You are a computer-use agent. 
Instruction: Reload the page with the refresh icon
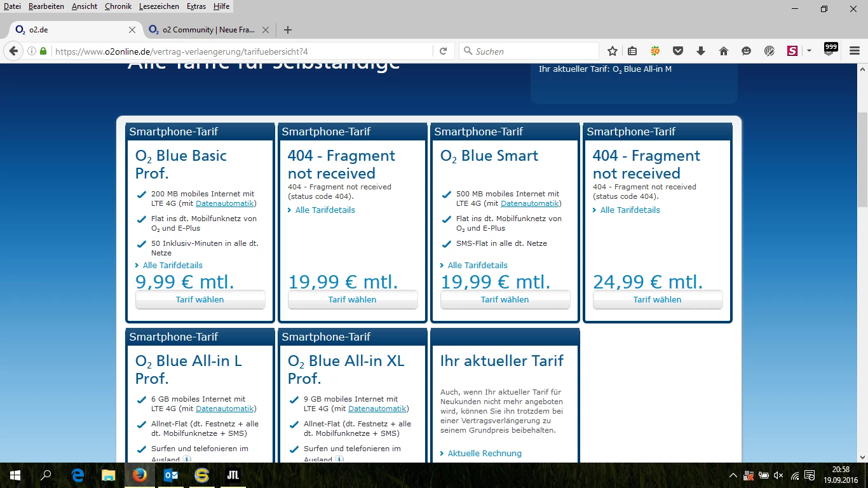pos(443,51)
